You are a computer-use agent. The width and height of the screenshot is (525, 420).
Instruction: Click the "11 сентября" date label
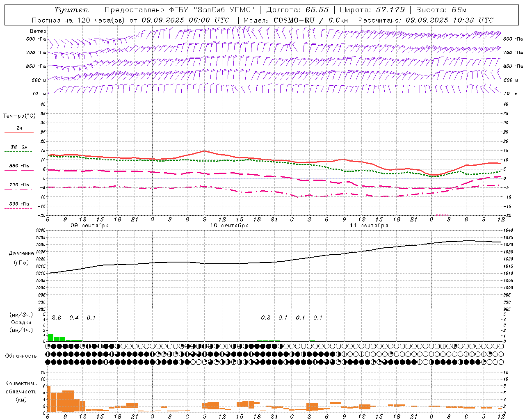click(x=369, y=226)
